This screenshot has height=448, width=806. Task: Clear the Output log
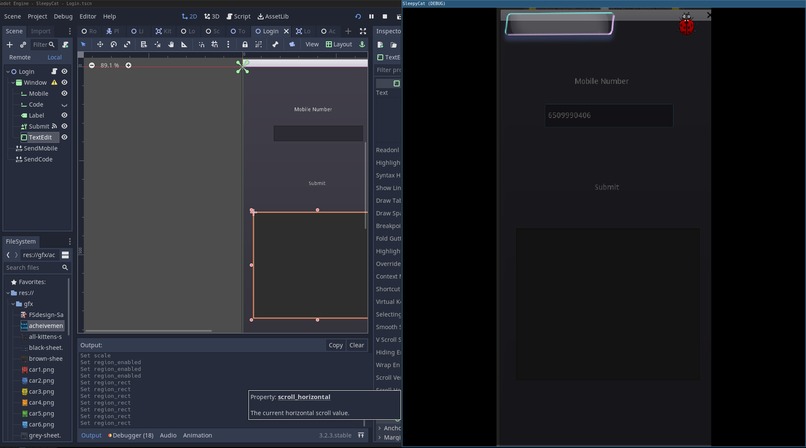pos(357,345)
